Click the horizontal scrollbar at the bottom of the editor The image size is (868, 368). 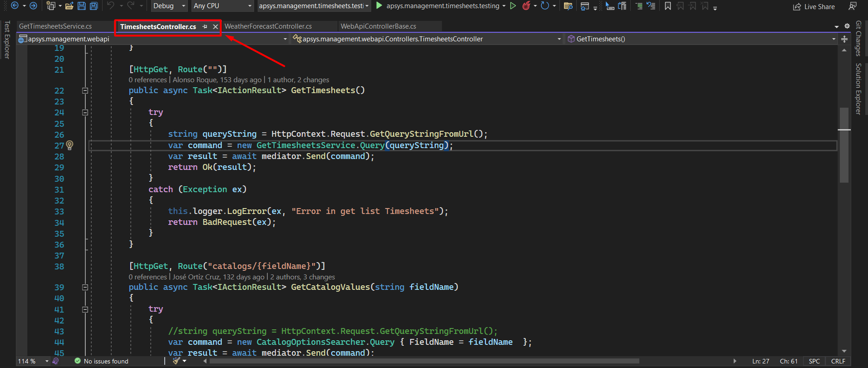click(424, 361)
